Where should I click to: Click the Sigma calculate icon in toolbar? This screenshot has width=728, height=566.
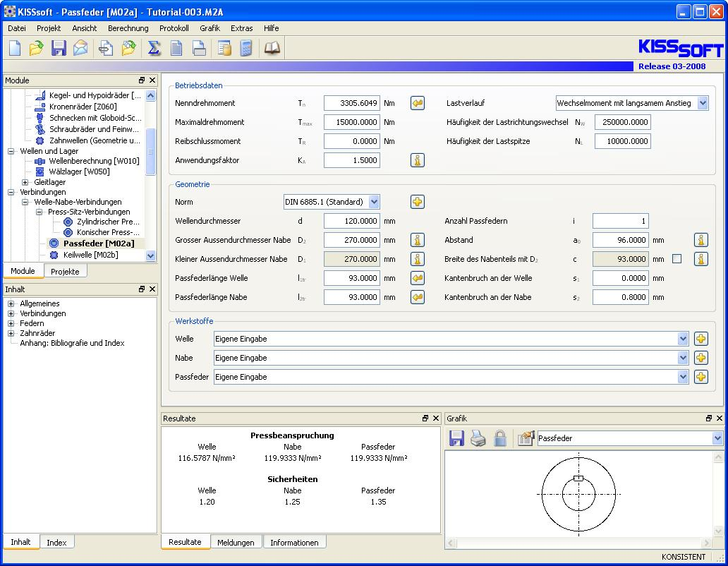[x=154, y=48]
